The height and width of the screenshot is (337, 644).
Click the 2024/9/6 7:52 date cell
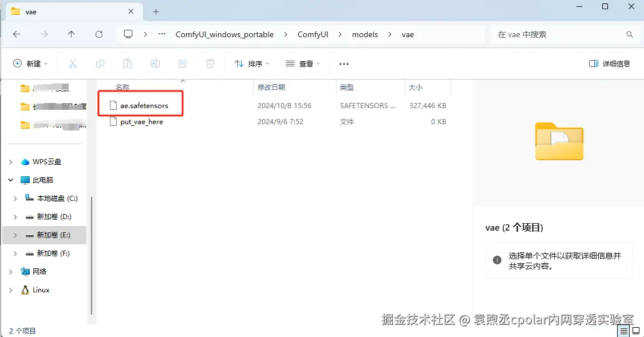[280, 121]
